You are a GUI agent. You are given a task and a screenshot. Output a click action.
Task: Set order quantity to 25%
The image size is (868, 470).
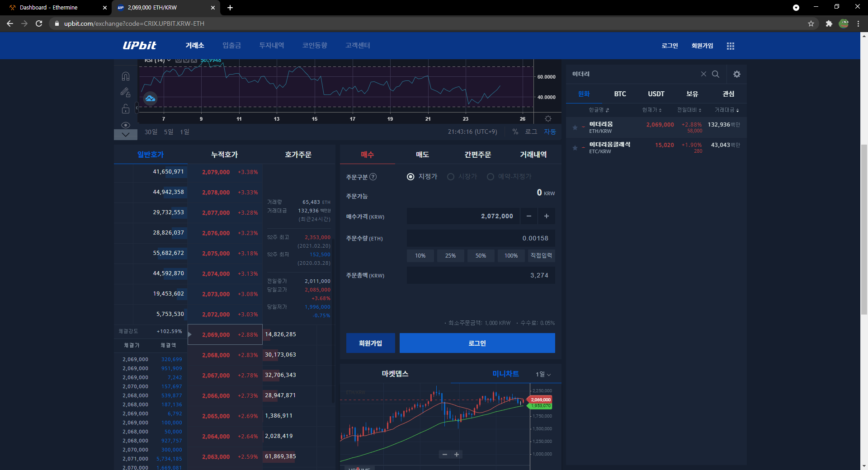[451, 256]
